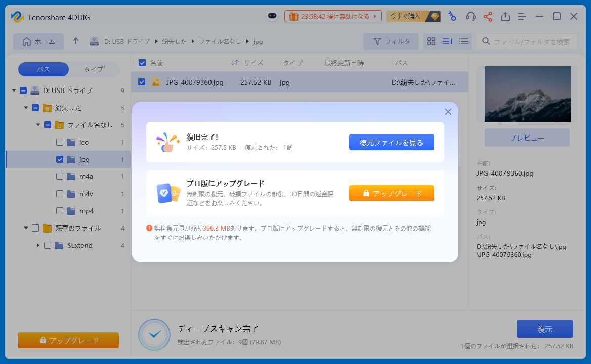The width and height of the screenshot is (591, 364).
Task: Uncheck the jpg folder checkbox
Action: click(x=60, y=159)
